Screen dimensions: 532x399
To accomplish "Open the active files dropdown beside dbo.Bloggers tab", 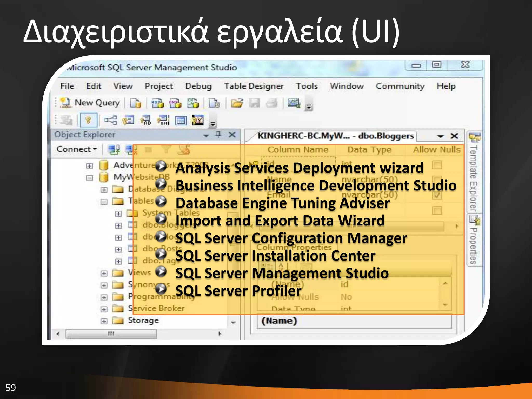I will [x=440, y=136].
